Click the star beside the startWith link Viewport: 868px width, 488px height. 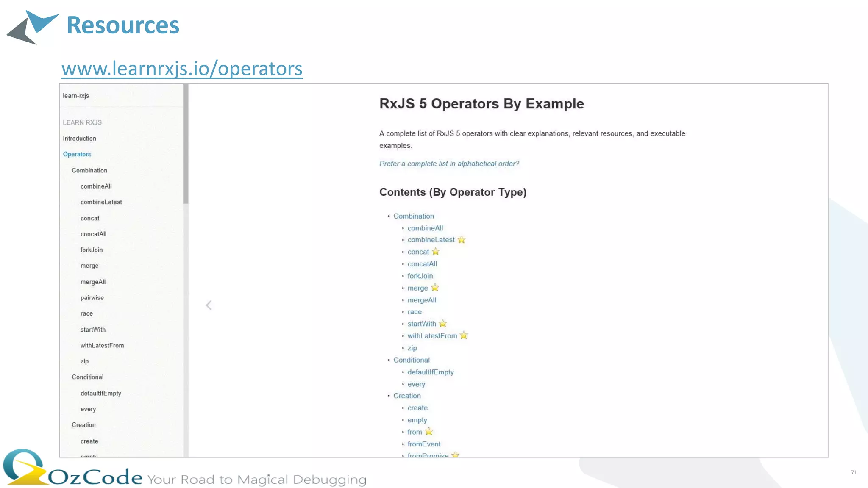(x=443, y=324)
